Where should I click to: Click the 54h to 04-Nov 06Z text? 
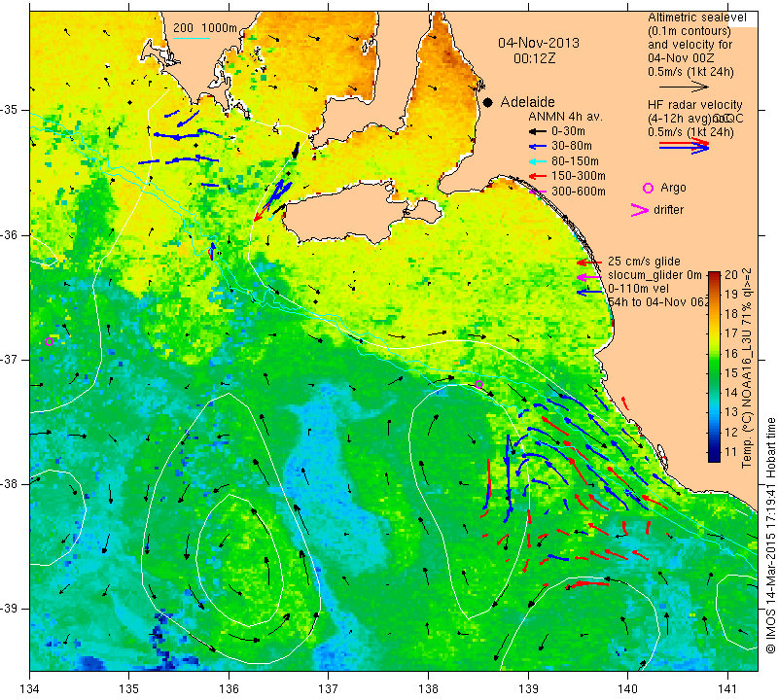pos(658,302)
